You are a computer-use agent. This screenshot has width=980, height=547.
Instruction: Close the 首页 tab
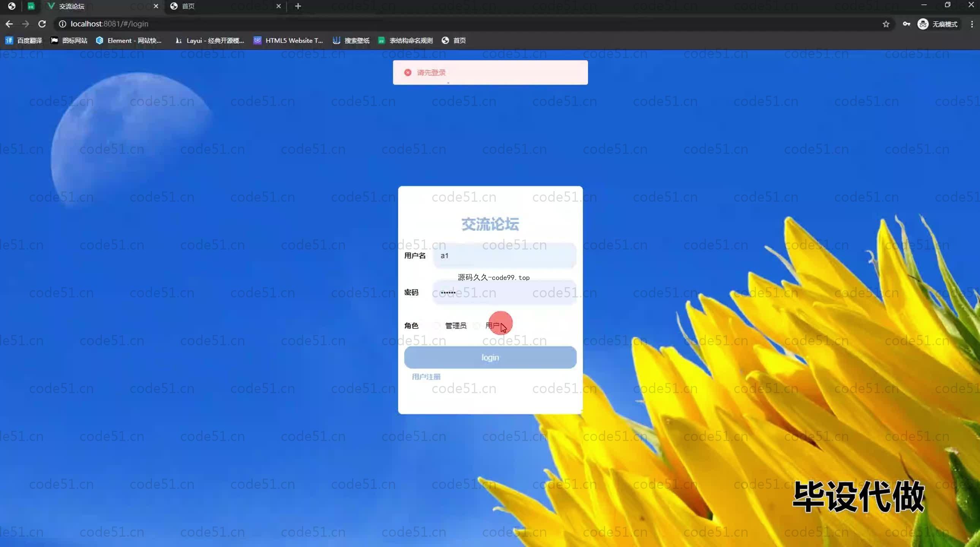278,6
